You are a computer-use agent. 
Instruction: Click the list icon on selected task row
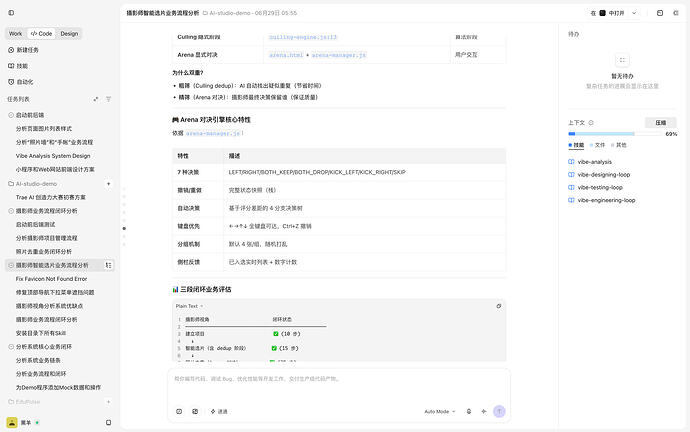(108, 265)
